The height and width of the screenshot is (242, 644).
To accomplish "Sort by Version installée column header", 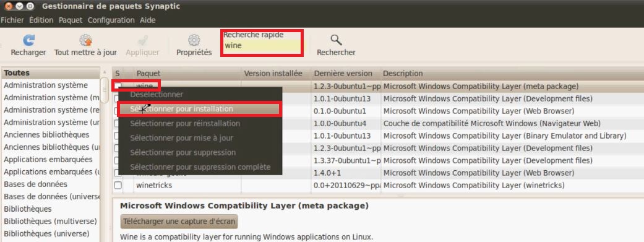I will (x=276, y=73).
